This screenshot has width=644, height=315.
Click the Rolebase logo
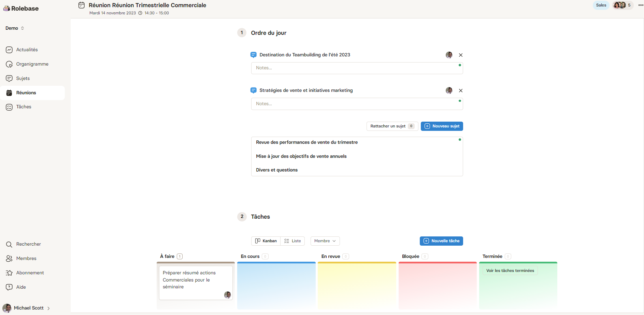(21, 9)
